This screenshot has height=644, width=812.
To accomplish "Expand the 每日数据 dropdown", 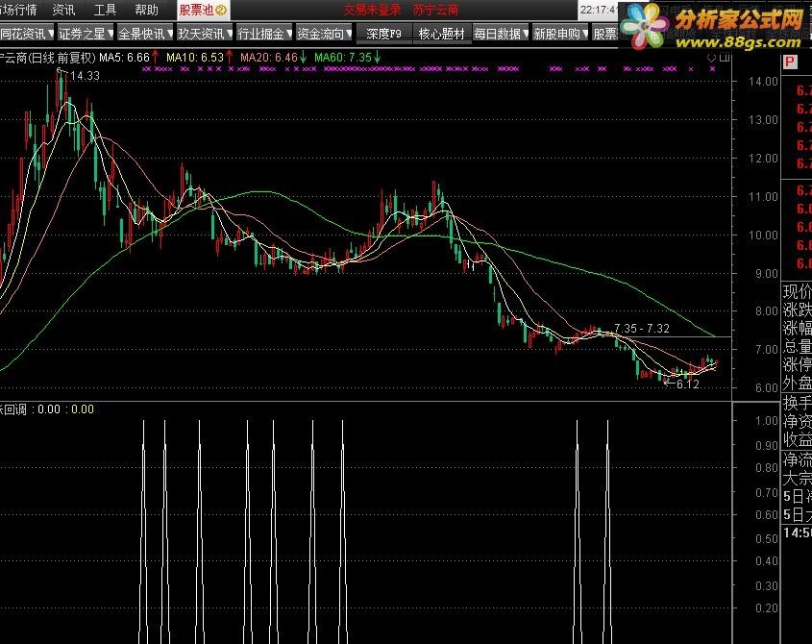I will pyautogui.click(x=502, y=34).
